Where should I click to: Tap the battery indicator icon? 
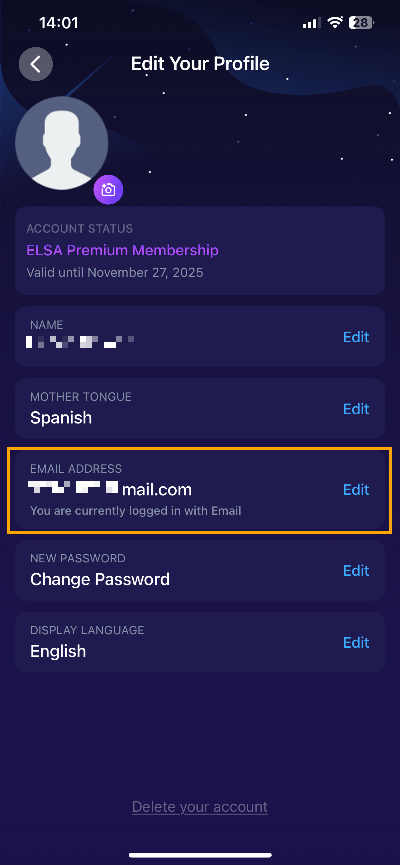tap(361, 23)
